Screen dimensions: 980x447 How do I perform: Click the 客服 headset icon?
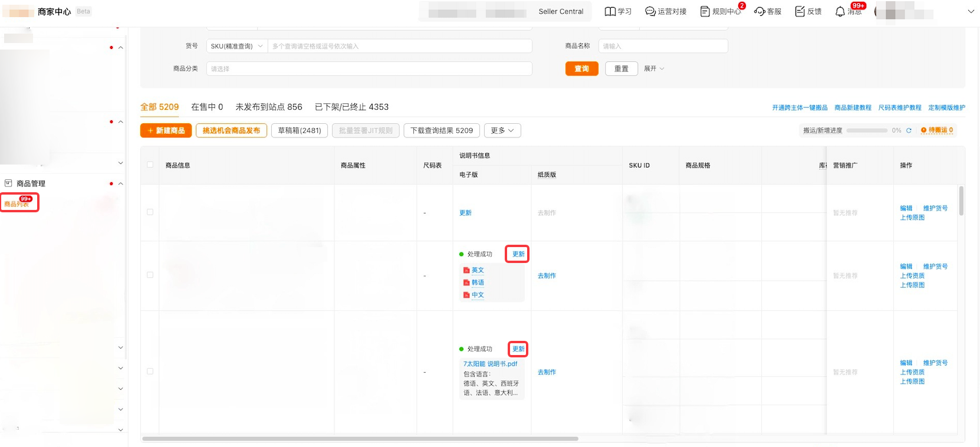(759, 11)
